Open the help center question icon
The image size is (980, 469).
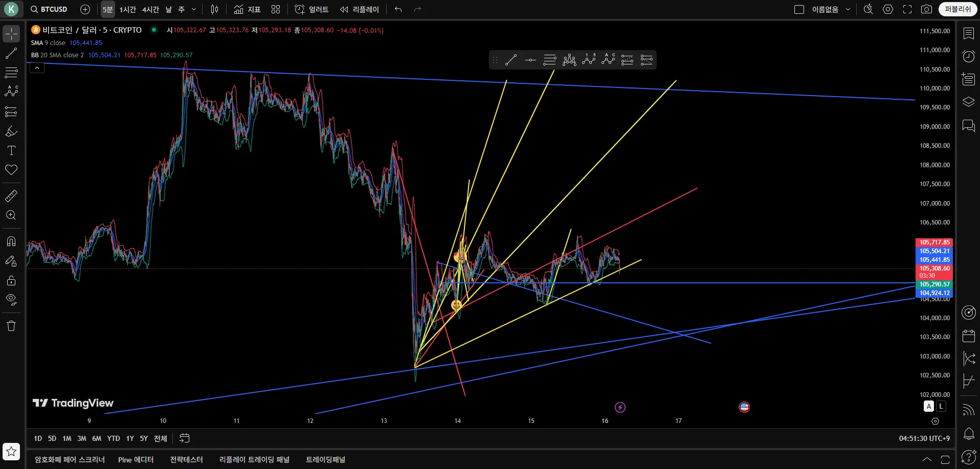pyautogui.click(x=969, y=457)
